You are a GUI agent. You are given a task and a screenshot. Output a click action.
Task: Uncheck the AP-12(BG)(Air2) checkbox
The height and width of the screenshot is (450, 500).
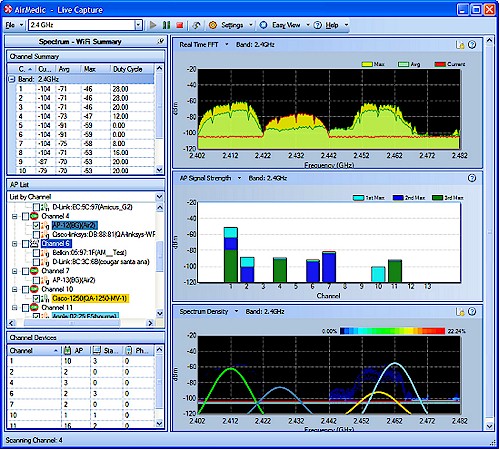pyautogui.click(x=36, y=225)
